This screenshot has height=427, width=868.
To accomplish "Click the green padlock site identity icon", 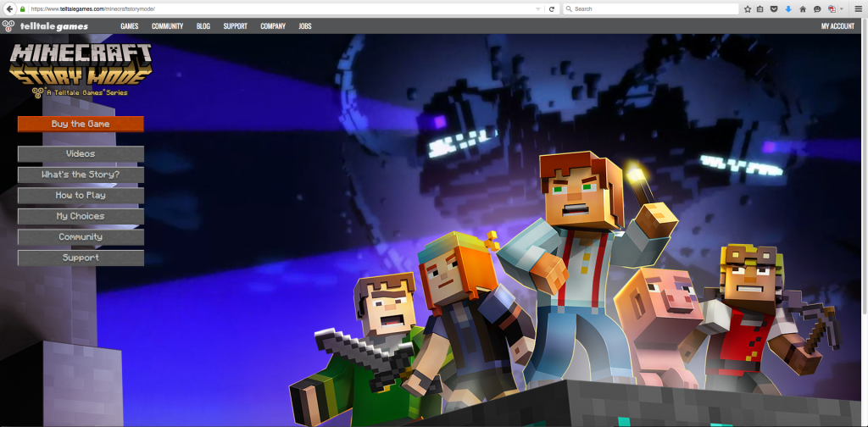I will click(23, 9).
